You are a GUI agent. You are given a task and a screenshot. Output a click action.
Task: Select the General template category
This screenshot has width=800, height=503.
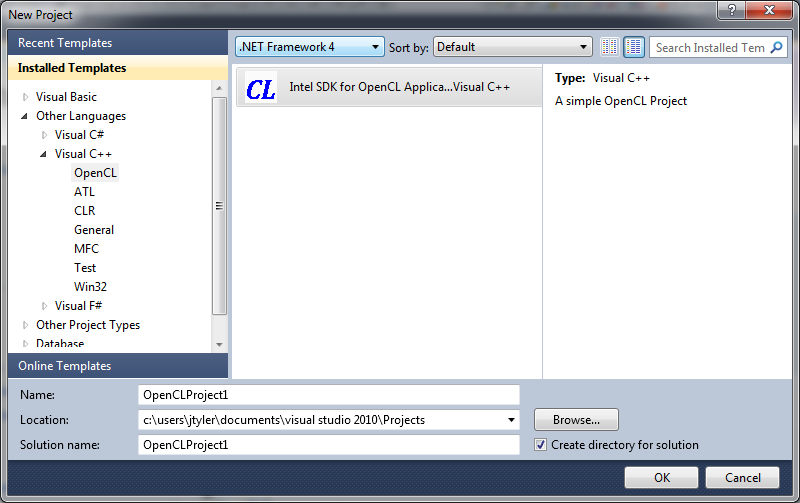click(94, 230)
